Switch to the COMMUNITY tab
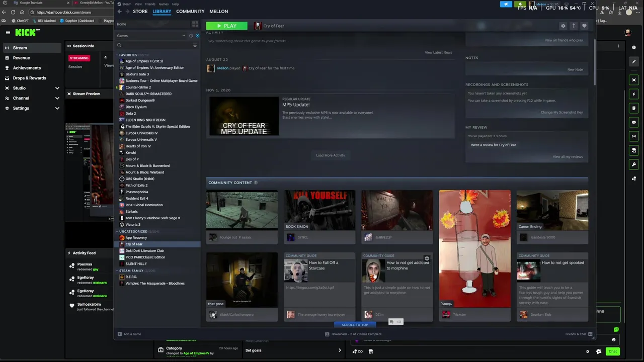 pyautogui.click(x=190, y=11)
